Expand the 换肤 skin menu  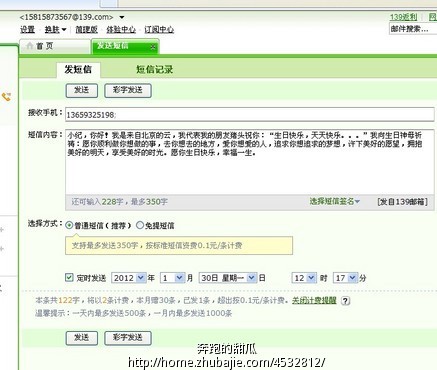[55, 30]
